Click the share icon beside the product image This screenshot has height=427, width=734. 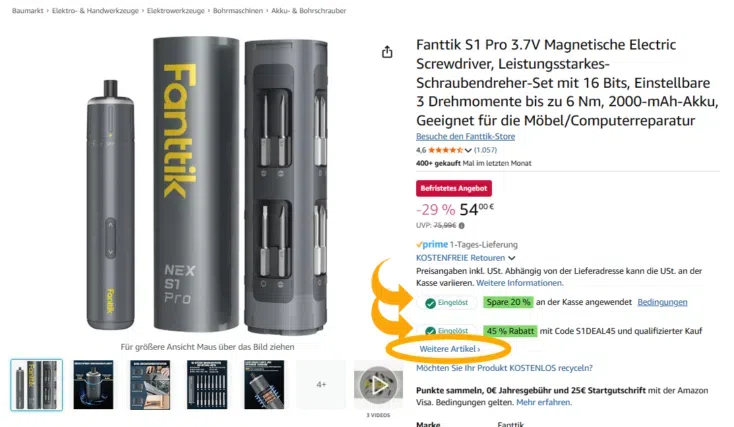[x=387, y=52]
